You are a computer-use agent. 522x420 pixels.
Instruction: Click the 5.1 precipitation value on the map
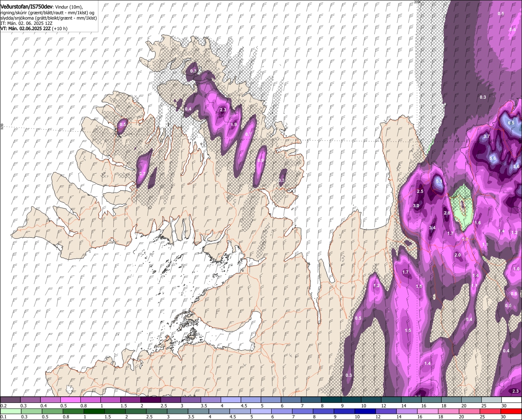click(439, 181)
